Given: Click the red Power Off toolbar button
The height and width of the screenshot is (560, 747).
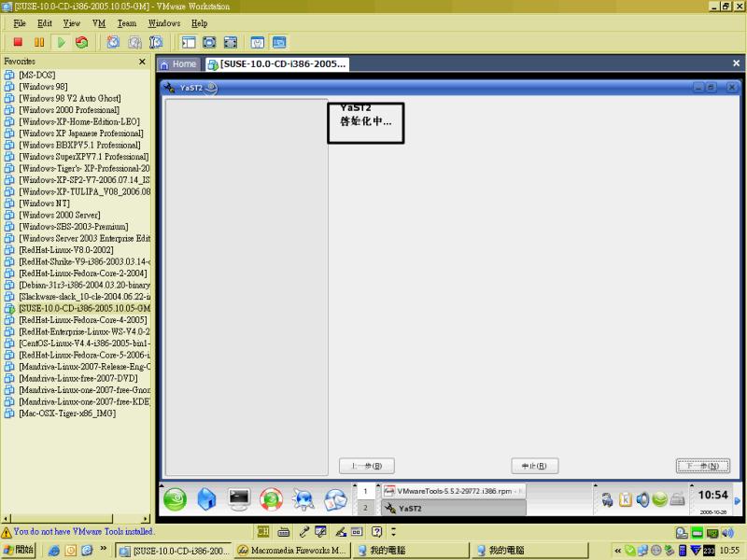Looking at the screenshot, I should click(x=18, y=42).
